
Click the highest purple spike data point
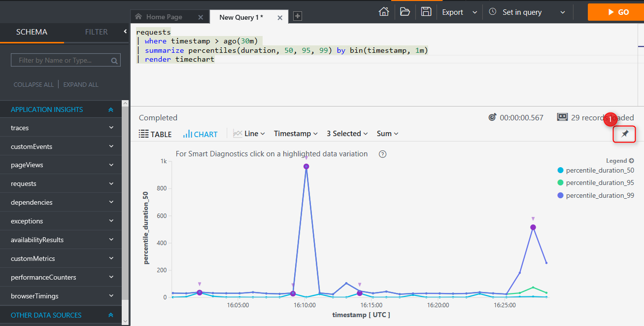pos(306,166)
